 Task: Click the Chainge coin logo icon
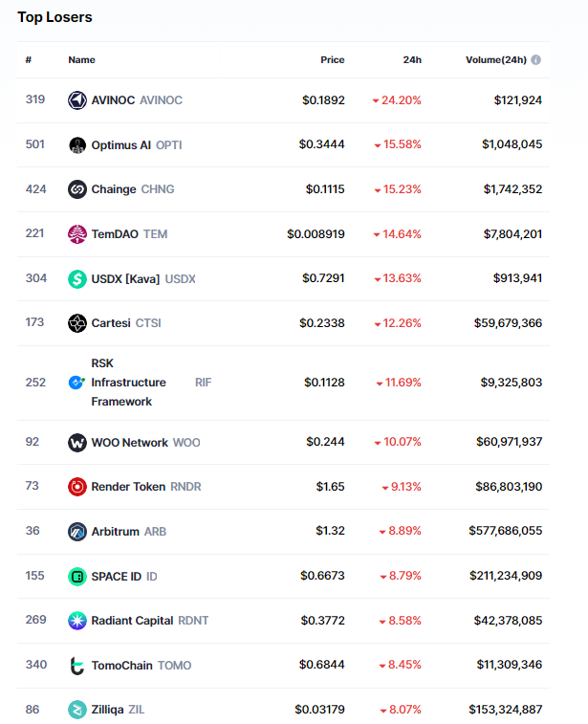77,189
